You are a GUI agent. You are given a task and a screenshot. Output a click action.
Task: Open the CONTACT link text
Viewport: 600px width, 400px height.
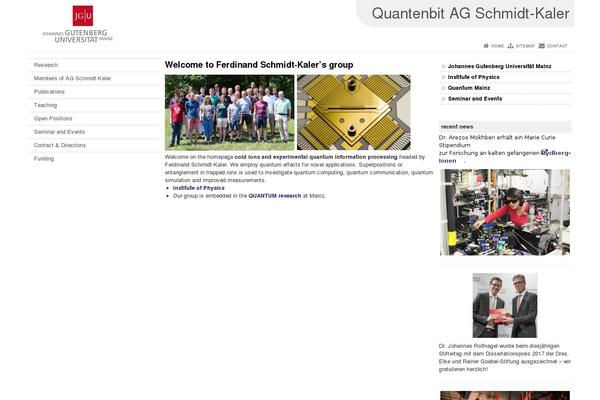point(557,46)
